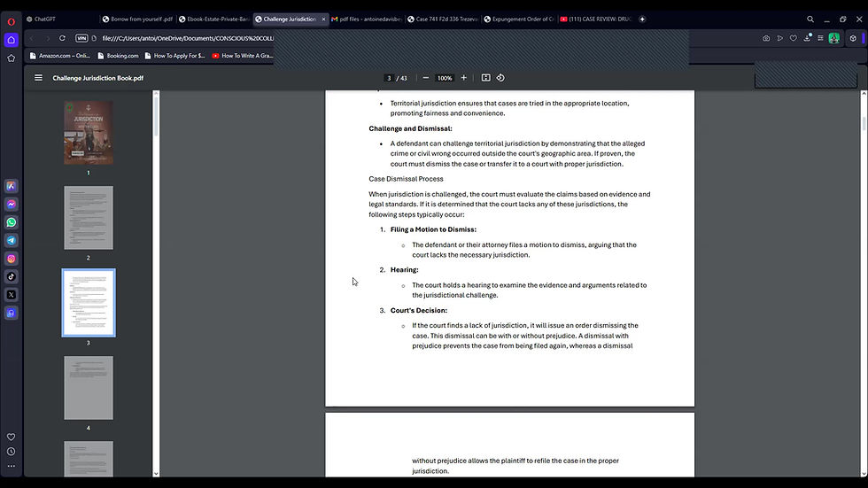The image size is (868, 488).
Task: Click thumbnail panel scroll down arrow
Action: tap(156, 474)
